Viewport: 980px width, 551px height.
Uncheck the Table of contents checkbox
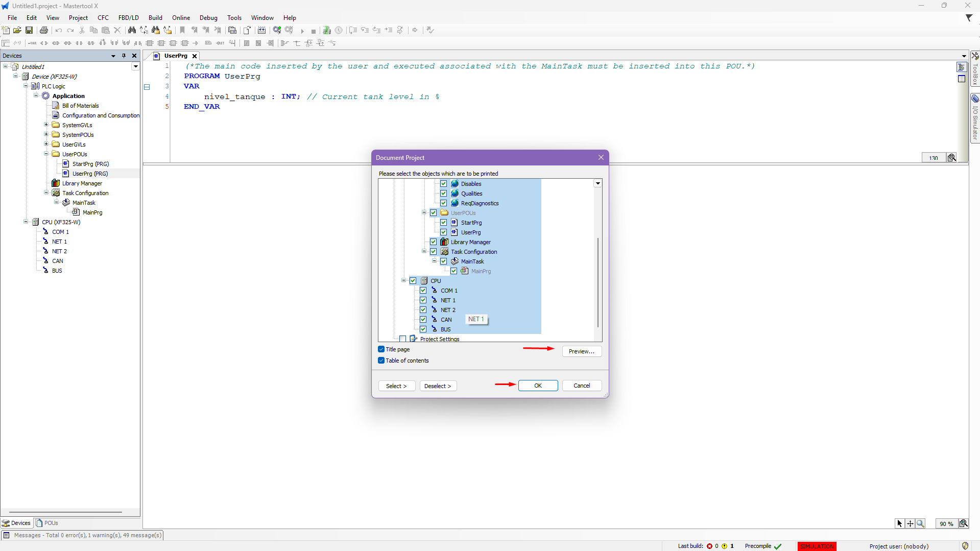point(381,361)
